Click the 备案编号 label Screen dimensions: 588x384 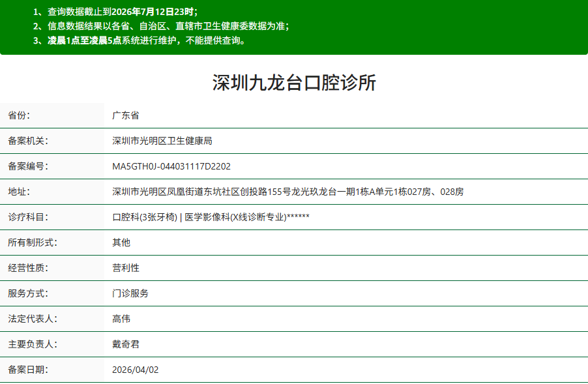[x=28, y=166]
